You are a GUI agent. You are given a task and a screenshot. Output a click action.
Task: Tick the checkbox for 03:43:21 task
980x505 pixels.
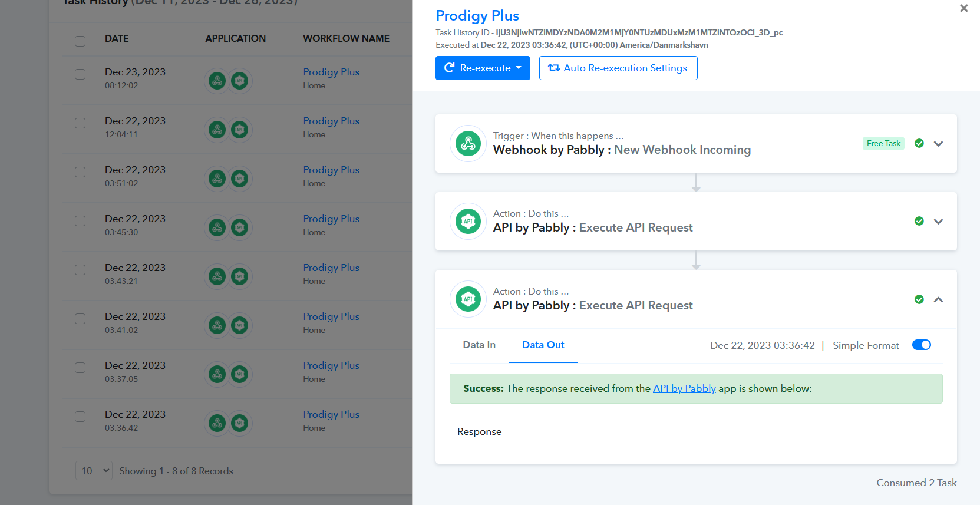tap(80, 270)
